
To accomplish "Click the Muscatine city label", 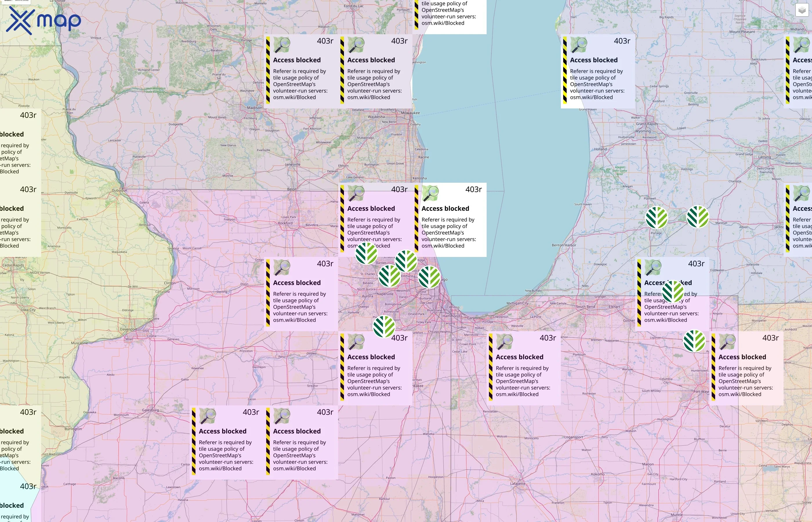I will (x=79, y=343).
